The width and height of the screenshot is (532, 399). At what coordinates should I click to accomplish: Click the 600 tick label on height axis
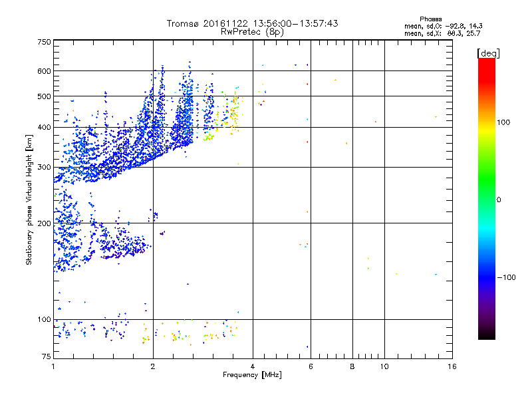pos(44,71)
